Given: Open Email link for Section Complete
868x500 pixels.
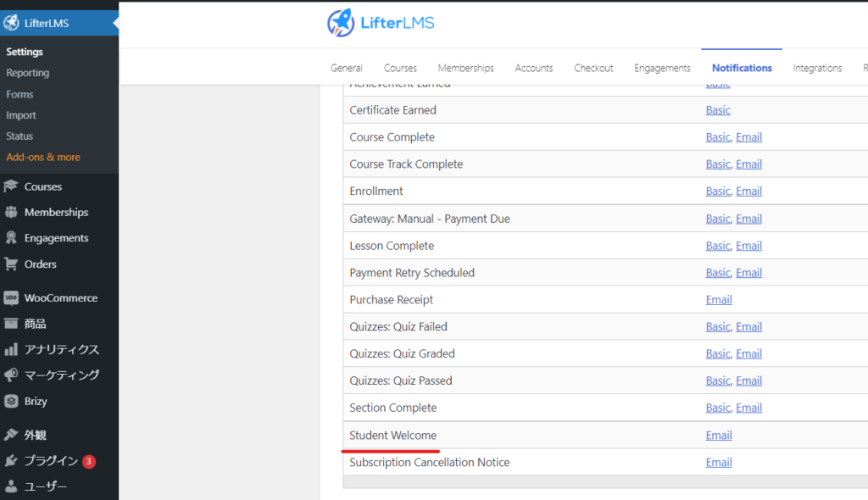Looking at the screenshot, I should click(x=749, y=408).
